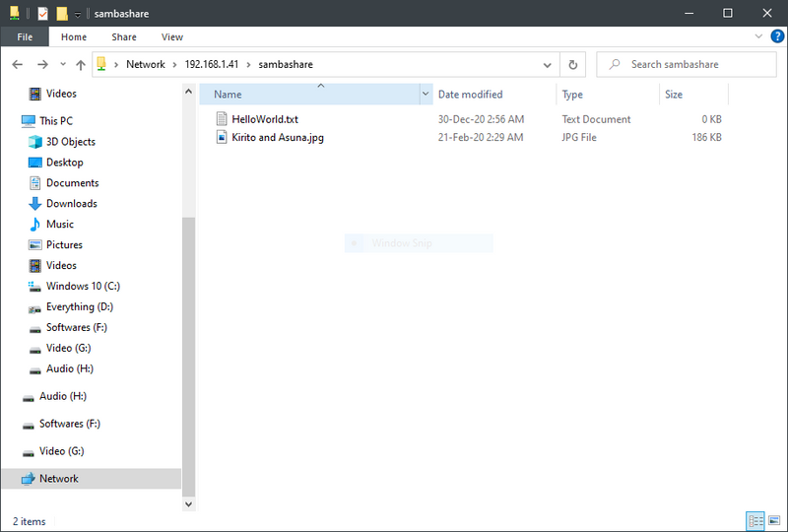Viewport: 788px width, 532px height.
Task: Focus the Search sambashare field
Action: tap(687, 64)
